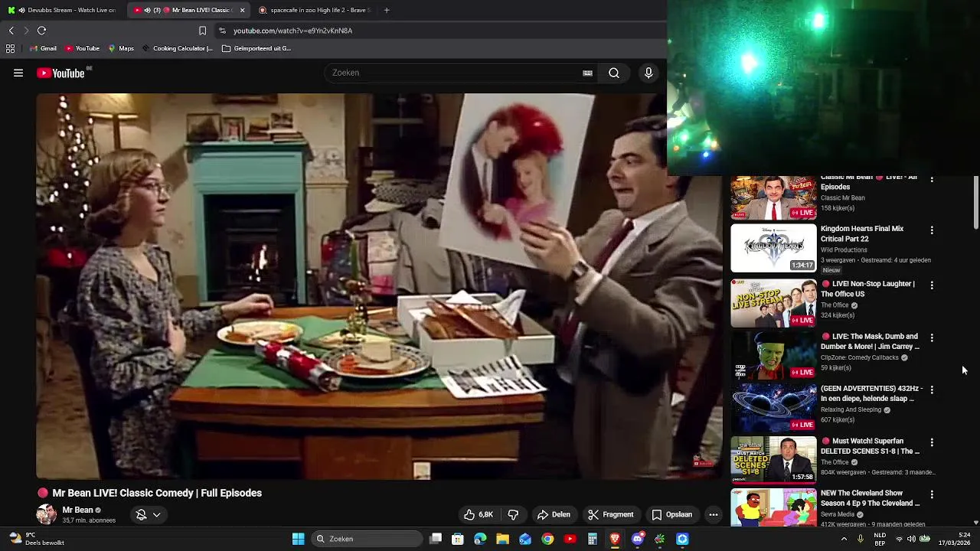
Task: Click the magnifier search button on YouTube
Action: click(x=614, y=73)
